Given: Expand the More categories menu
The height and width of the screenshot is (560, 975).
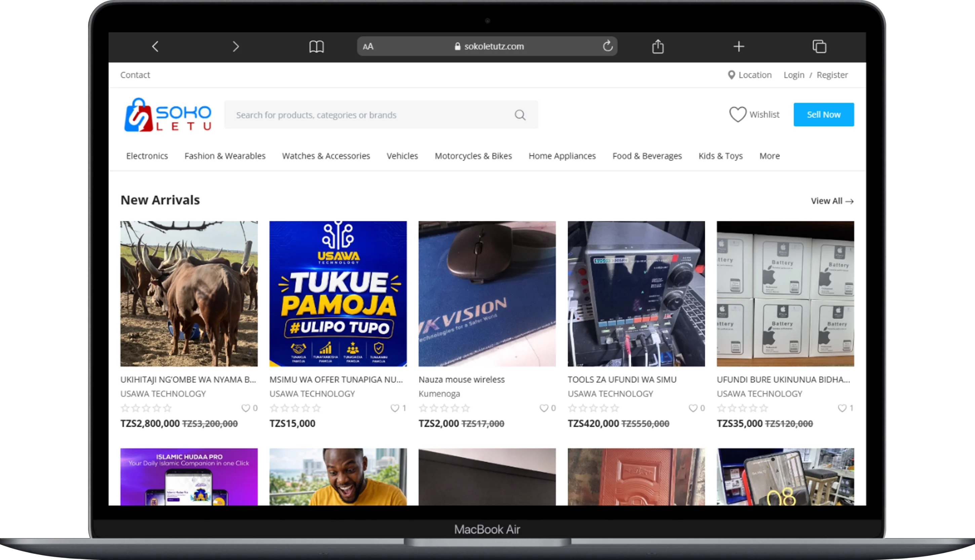Looking at the screenshot, I should tap(769, 156).
